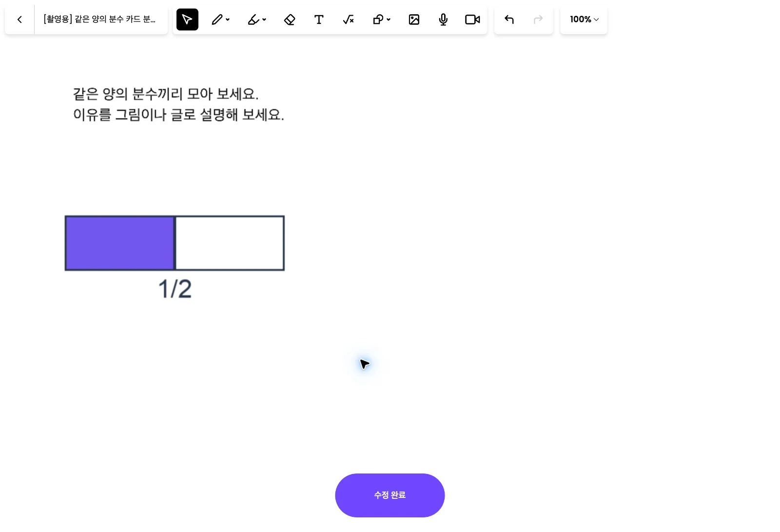
Task: Activate the eraser tool
Action: (290, 20)
